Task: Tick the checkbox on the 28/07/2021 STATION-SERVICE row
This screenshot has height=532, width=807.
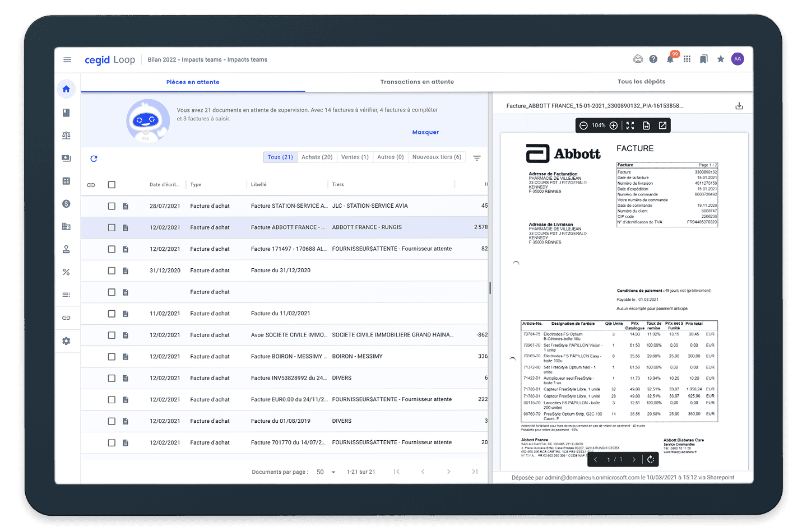Action: click(x=111, y=206)
